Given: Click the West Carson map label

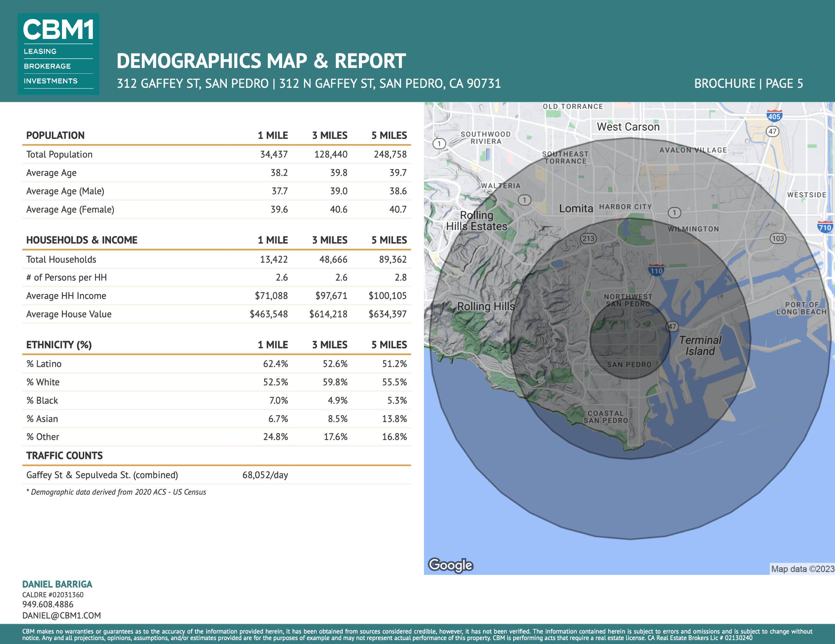Looking at the screenshot, I should coord(628,127).
